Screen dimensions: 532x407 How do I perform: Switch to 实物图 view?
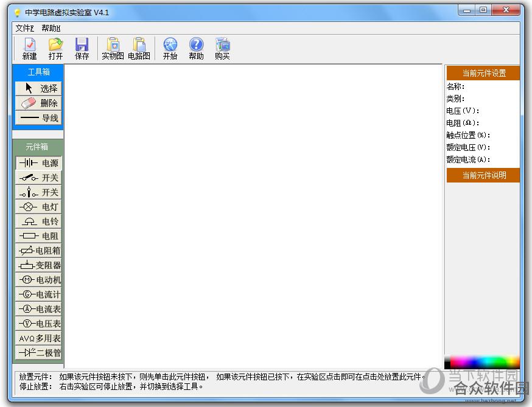pyautogui.click(x=113, y=49)
